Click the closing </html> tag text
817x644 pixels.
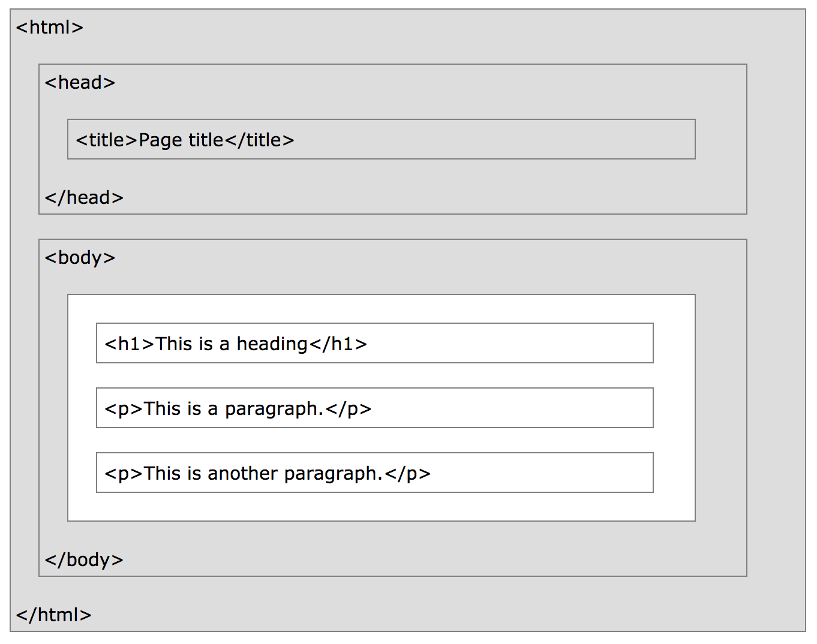(x=54, y=615)
